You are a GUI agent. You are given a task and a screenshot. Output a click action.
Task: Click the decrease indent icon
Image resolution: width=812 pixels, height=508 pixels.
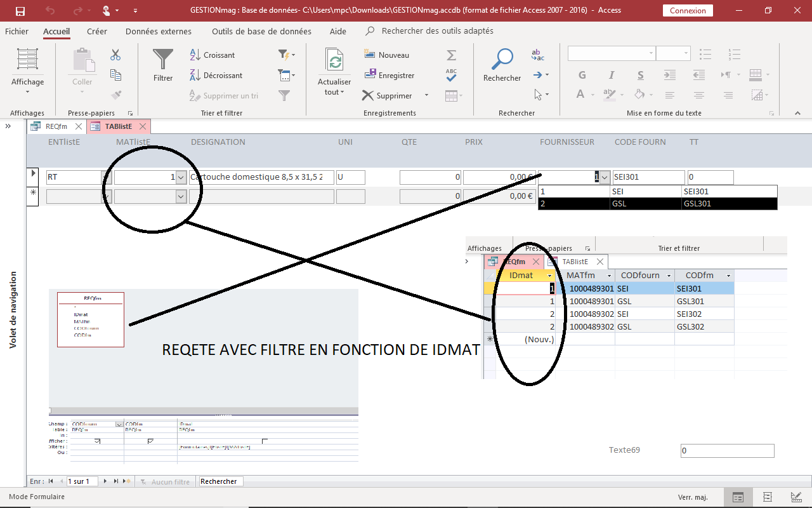point(699,75)
